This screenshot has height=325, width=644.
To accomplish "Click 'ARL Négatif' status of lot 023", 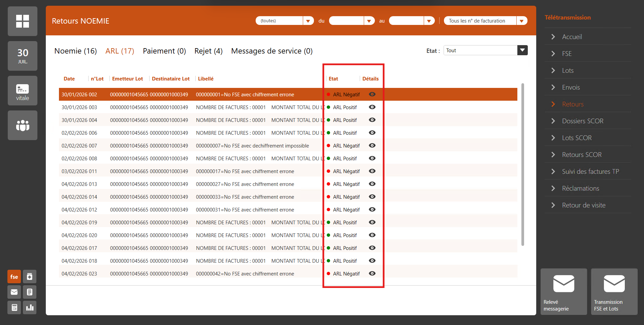I will (346, 274).
